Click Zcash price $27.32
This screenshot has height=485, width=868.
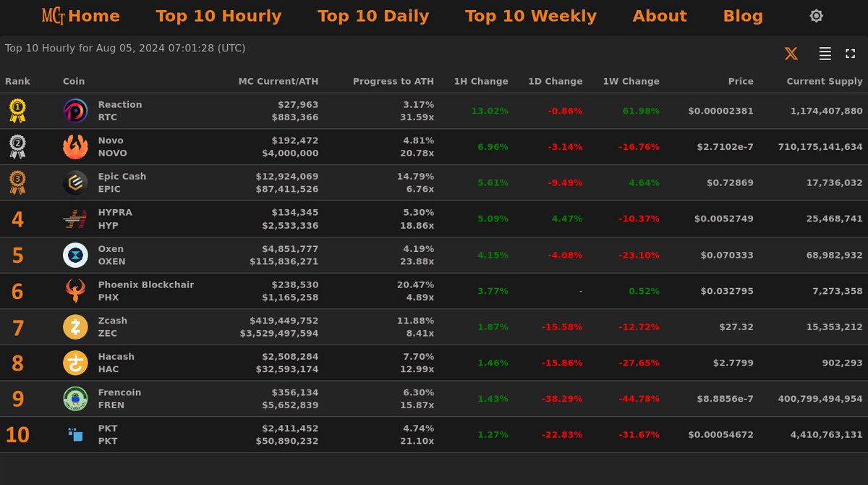[x=736, y=327]
